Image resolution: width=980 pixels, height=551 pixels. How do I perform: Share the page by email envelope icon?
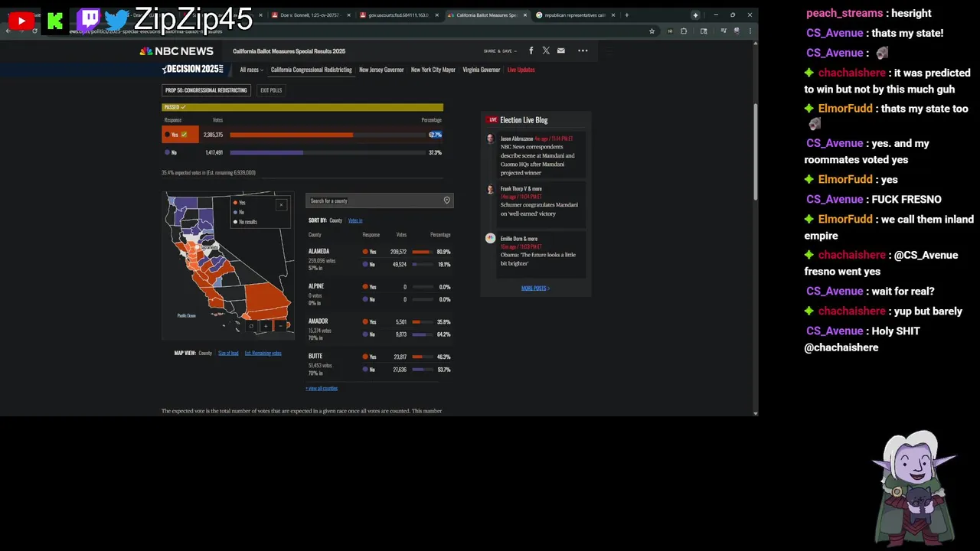click(x=561, y=51)
